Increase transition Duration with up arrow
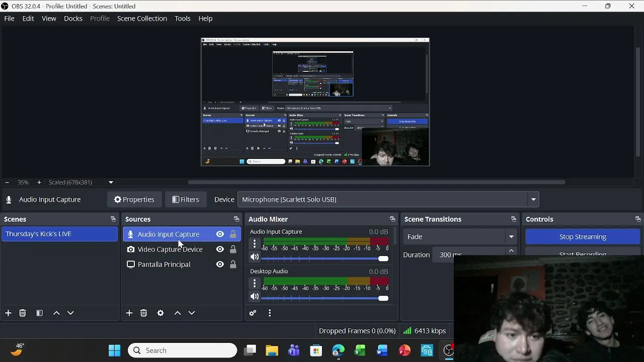 (x=511, y=251)
